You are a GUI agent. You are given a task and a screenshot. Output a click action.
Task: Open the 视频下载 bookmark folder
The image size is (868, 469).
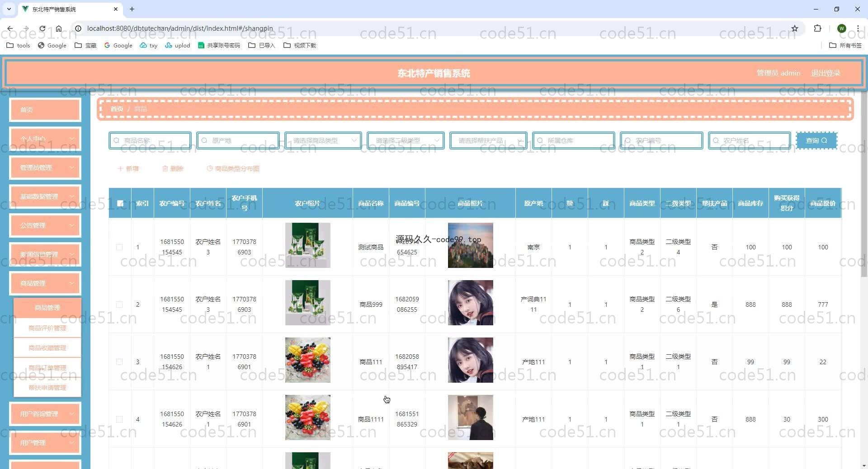299,45
